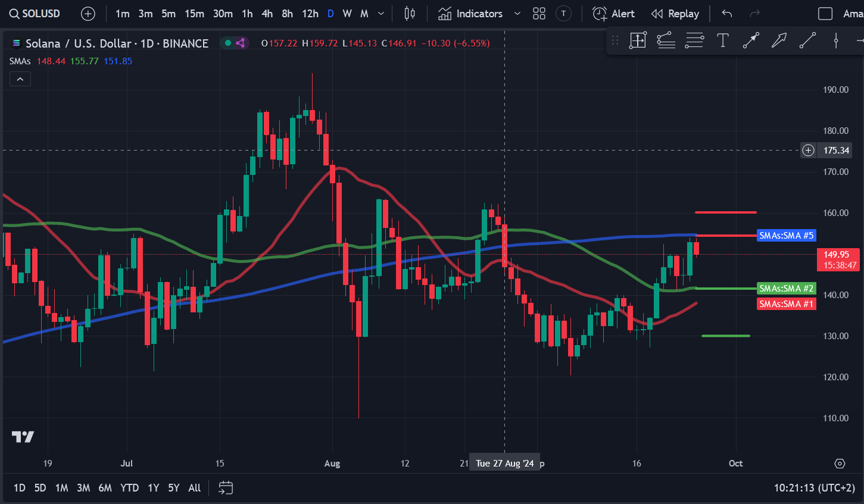Undo the last chart action
This screenshot has width=864, height=504.
click(726, 14)
